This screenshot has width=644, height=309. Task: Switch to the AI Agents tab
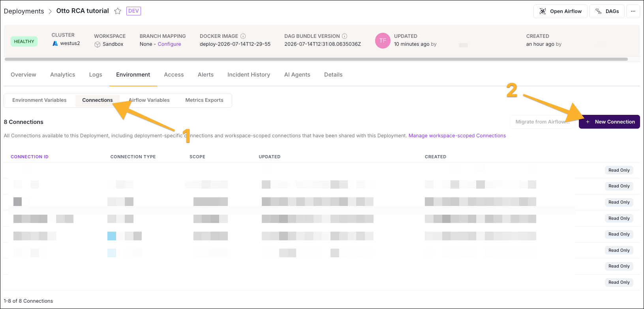297,75
